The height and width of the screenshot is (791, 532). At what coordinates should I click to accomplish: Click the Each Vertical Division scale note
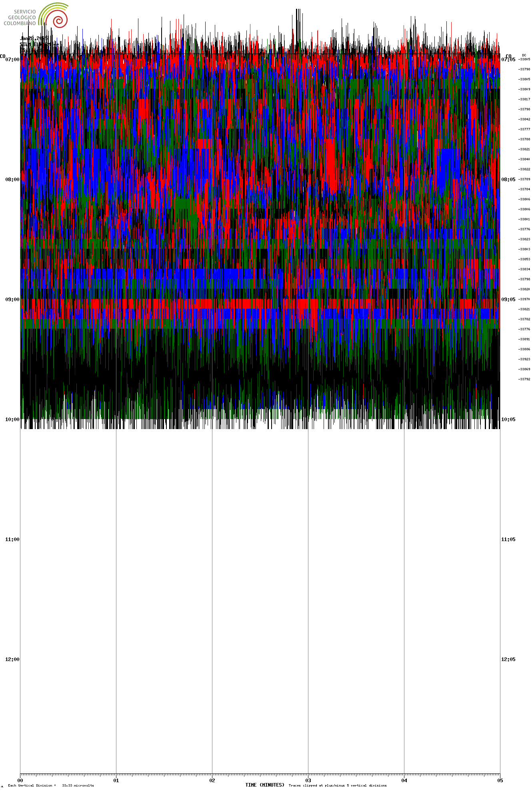click(51, 785)
